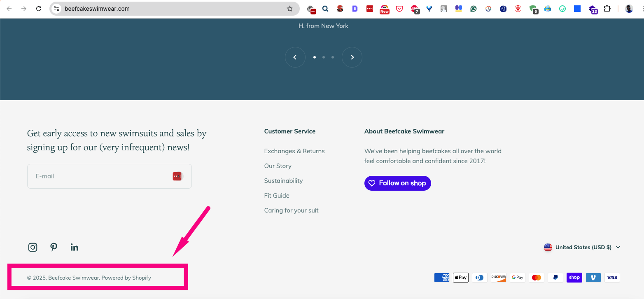The height and width of the screenshot is (299, 644).
Task: Open the graduation cap extension with badge 23
Action: point(593,9)
